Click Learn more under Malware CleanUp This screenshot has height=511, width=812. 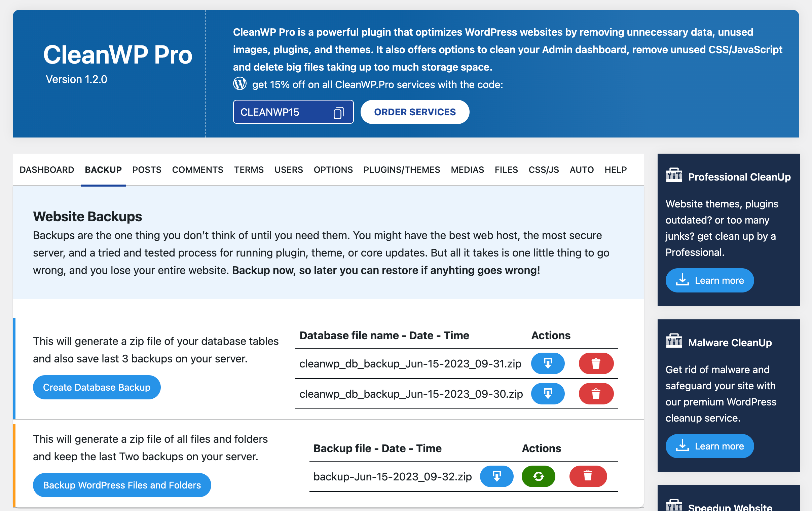point(709,446)
